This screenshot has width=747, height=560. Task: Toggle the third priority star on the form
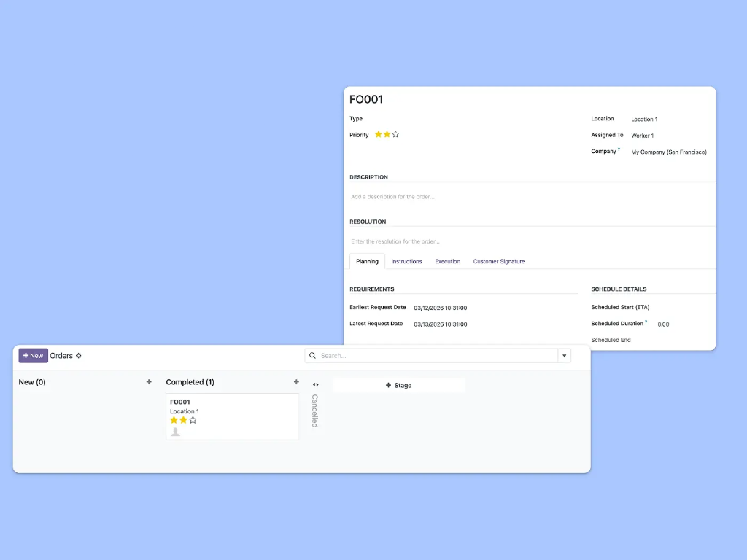tap(395, 134)
